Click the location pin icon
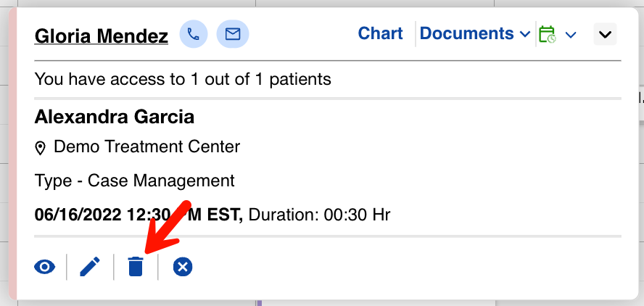The height and width of the screenshot is (306, 644). [41, 148]
